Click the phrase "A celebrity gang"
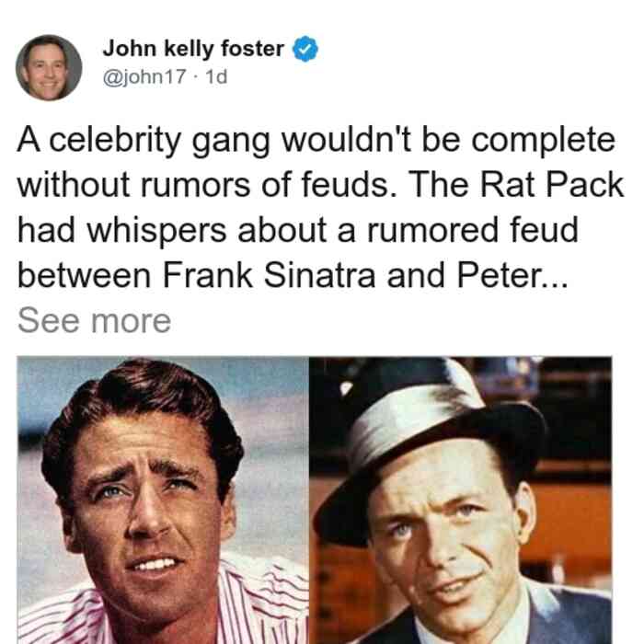This screenshot has height=644, width=644. coord(144,141)
